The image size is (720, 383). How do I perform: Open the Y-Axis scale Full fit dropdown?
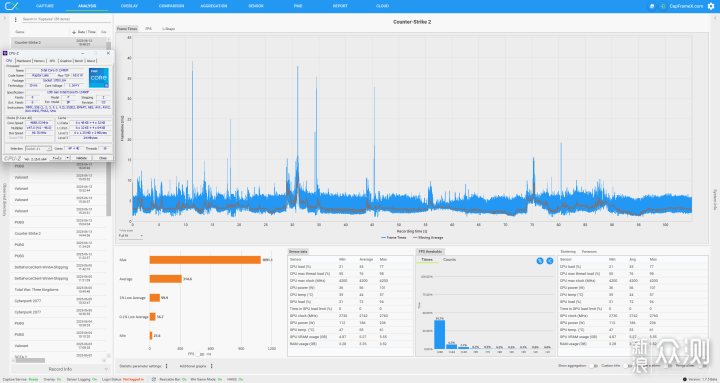coord(130,236)
